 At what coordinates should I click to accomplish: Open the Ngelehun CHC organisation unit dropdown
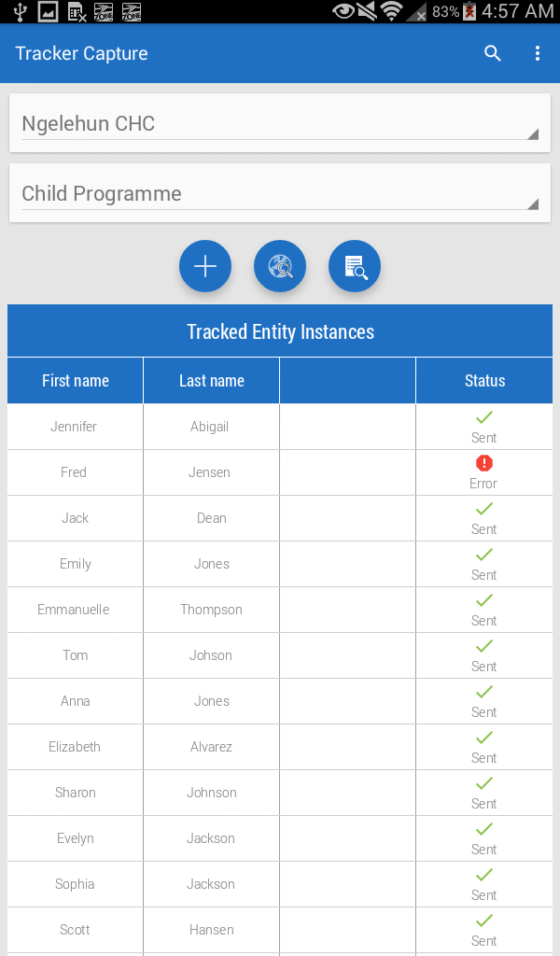[271, 124]
